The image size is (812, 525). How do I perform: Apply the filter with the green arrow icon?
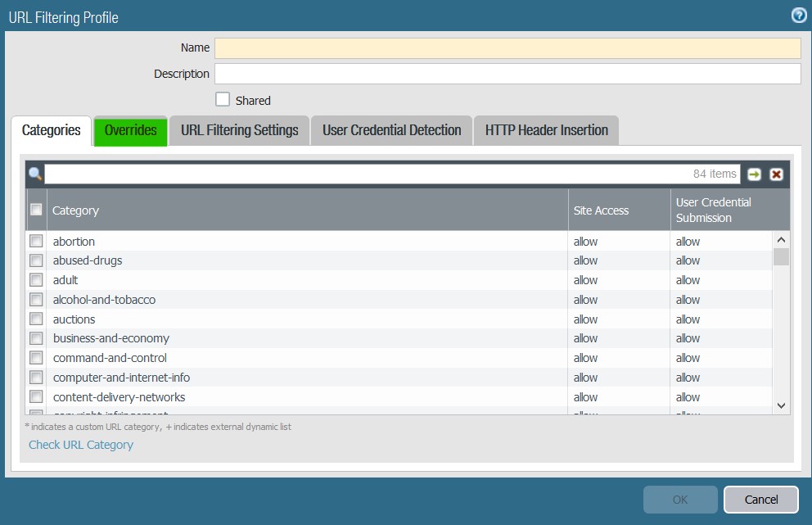(x=752, y=174)
